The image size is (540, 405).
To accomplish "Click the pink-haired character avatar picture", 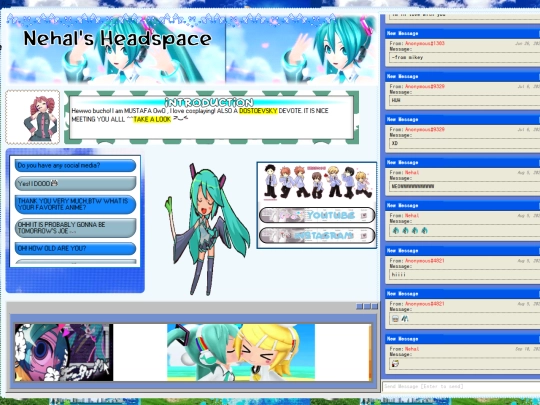I will point(33,117).
